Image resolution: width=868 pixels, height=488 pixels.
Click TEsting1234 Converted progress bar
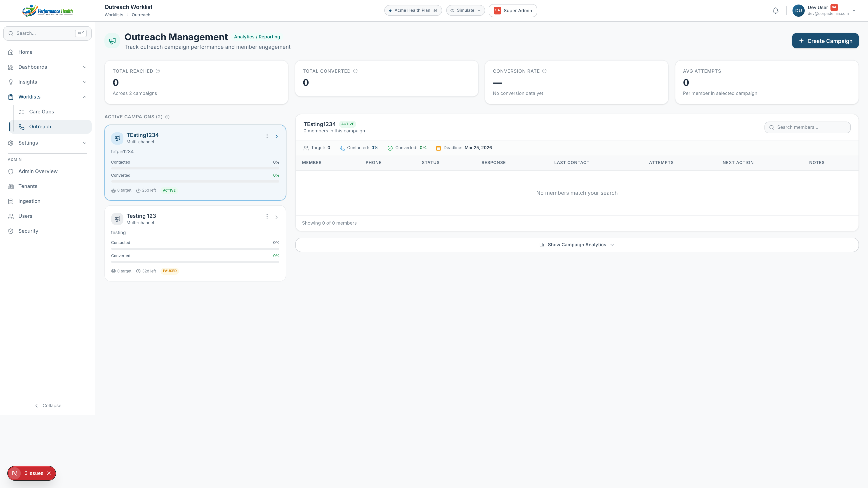pos(195,181)
